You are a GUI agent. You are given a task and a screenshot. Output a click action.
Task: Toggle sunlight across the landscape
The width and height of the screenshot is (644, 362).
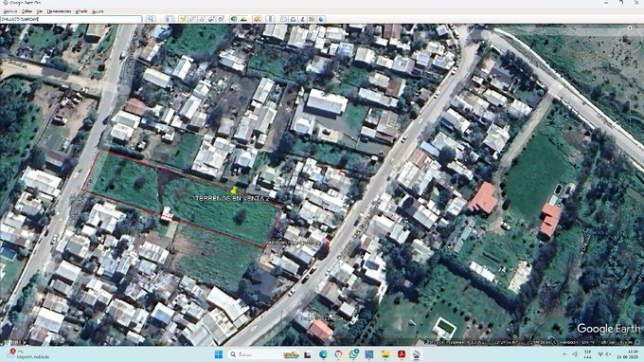pyautogui.click(x=243, y=19)
